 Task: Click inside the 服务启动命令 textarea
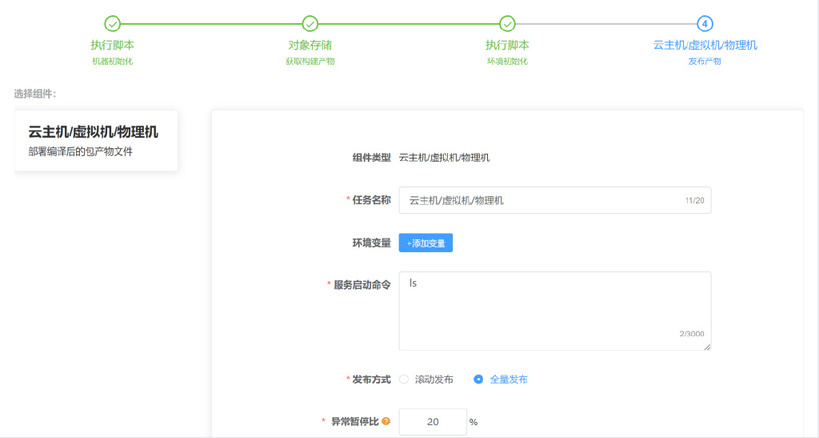[x=555, y=311]
